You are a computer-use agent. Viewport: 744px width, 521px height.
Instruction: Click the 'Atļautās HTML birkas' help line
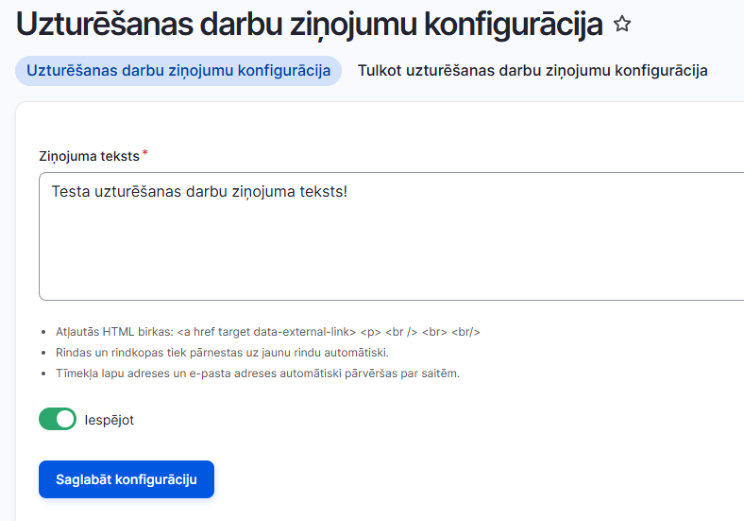click(x=268, y=332)
